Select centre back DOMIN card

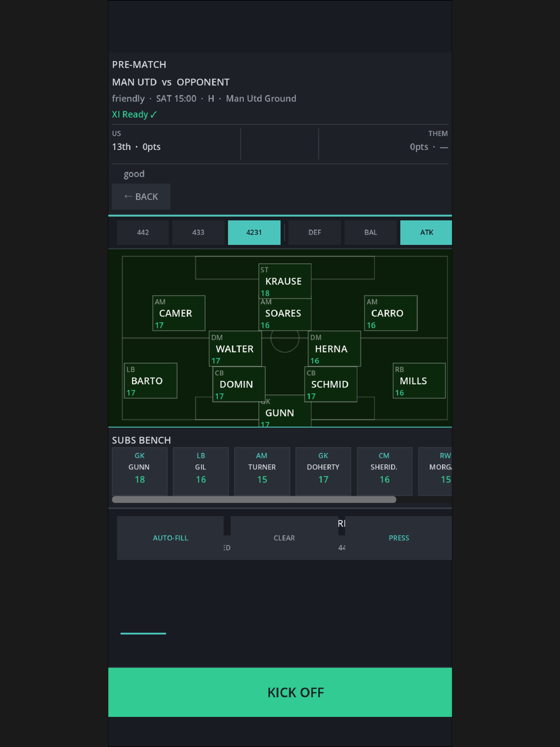(239, 384)
